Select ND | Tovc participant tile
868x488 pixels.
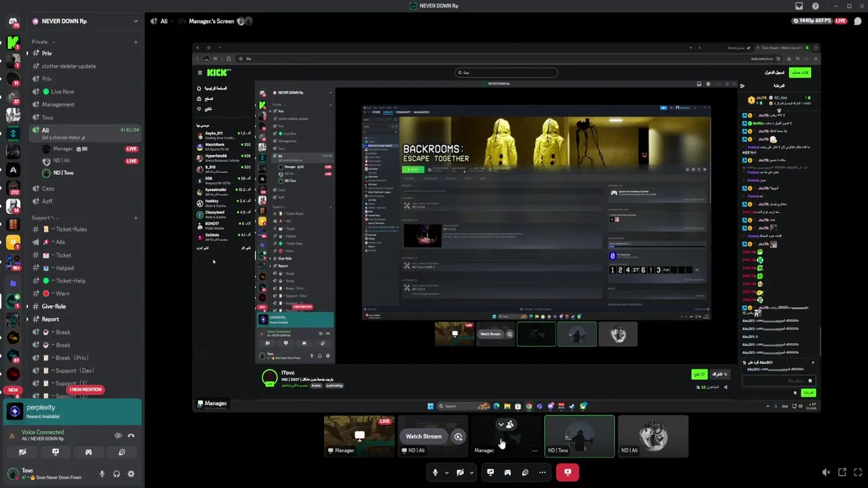click(579, 436)
